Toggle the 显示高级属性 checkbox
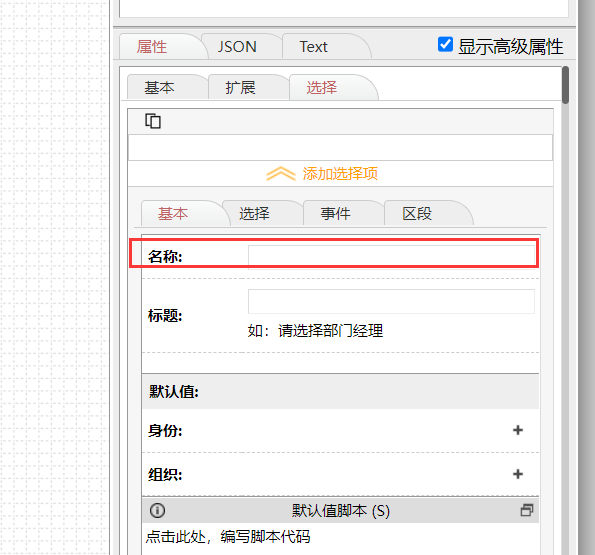595x555 pixels. point(445,44)
